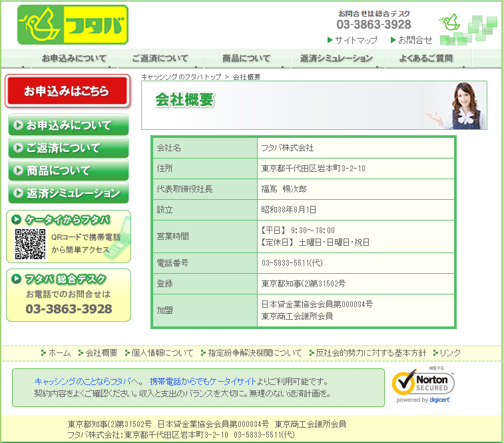The image size is (504, 443).
Task: Click the Norton Secured badge
Action: [x=423, y=386]
